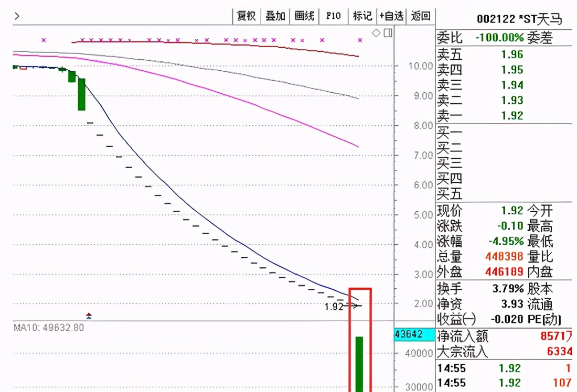Add stock with +自选 button
The image size is (577, 392).
point(391,16)
